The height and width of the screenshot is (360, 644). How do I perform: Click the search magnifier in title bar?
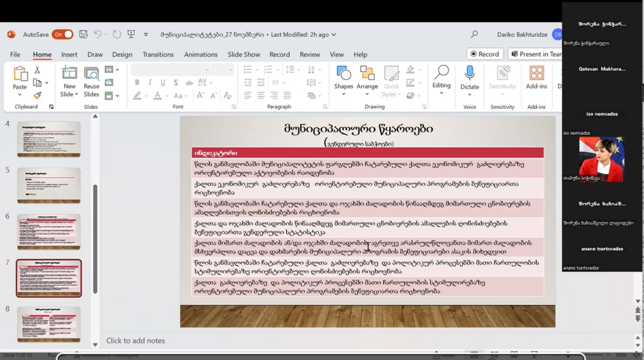474,35
